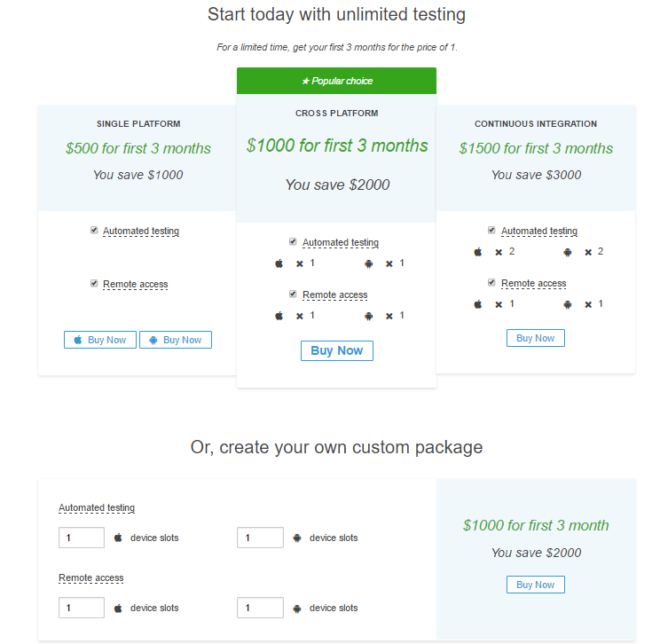This screenshot has height=644, width=660.
Task: Click Apple icon next to custom Automated testing slots
Action: point(118,538)
